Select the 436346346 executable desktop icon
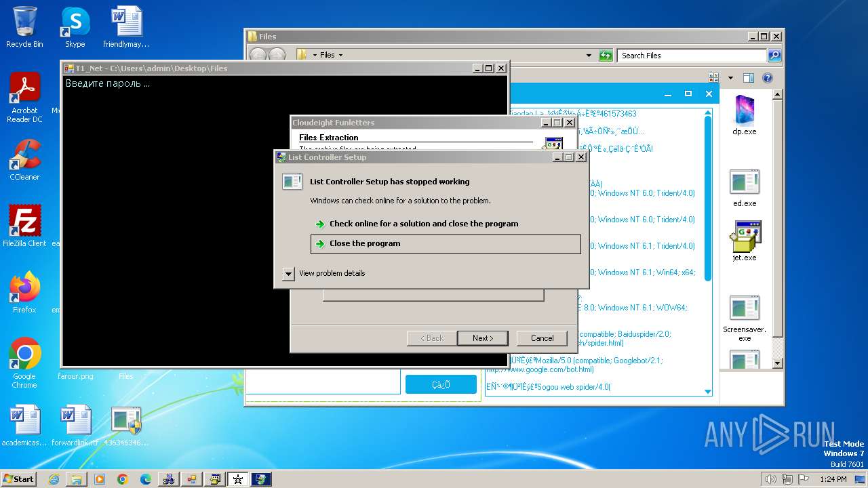Viewport: 868px width, 488px height. (x=126, y=426)
